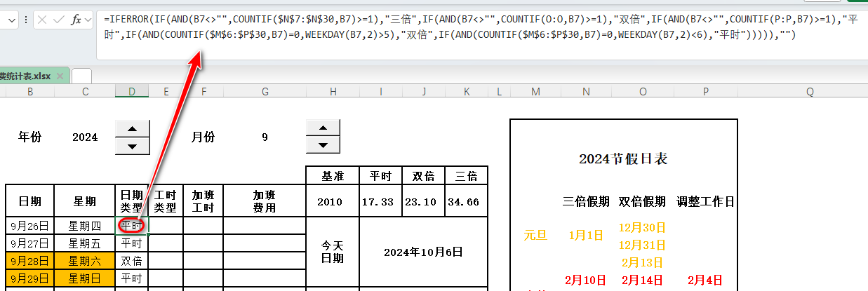
Task: Select the 双倍 type cell in 9月28日 row
Action: point(132,261)
